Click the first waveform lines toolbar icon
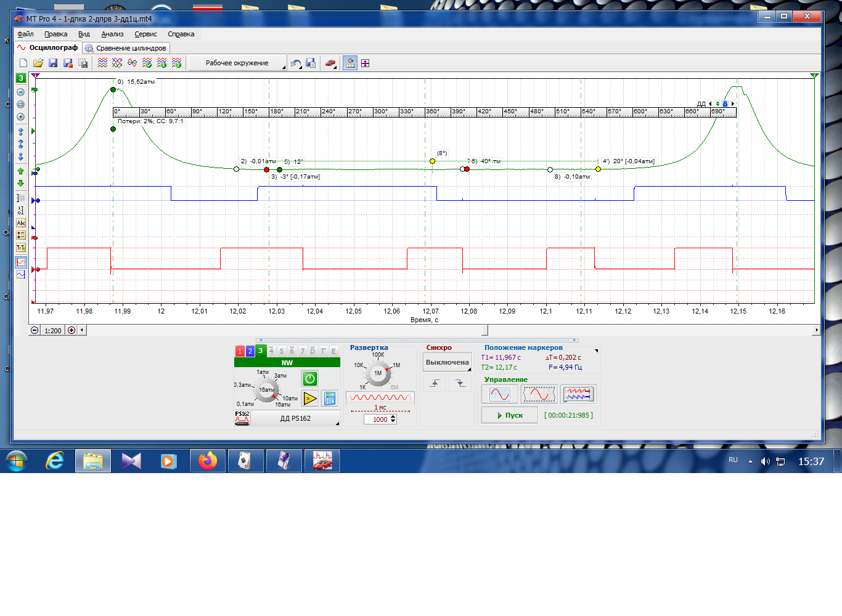Viewport: 842px width, 616px height. click(x=102, y=63)
